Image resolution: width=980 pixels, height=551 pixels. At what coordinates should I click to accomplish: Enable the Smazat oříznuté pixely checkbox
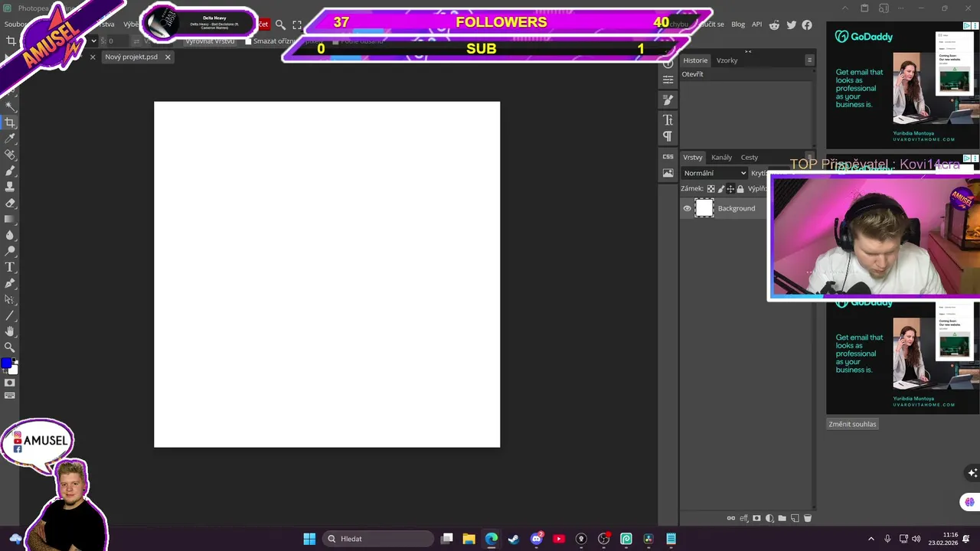point(248,41)
